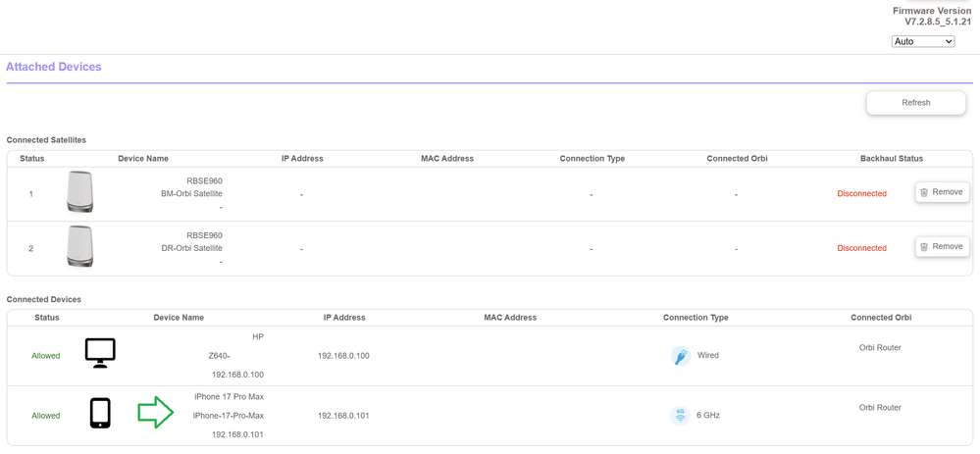
Task: Refresh the attached devices list
Action: [915, 103]
